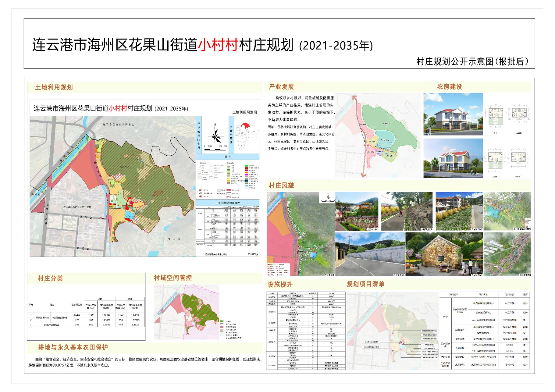Image resolution: width=555 pixels, height=392 pixels.
Task: Click the 规划项目清单 heading
Action: [x=366, y=284]
